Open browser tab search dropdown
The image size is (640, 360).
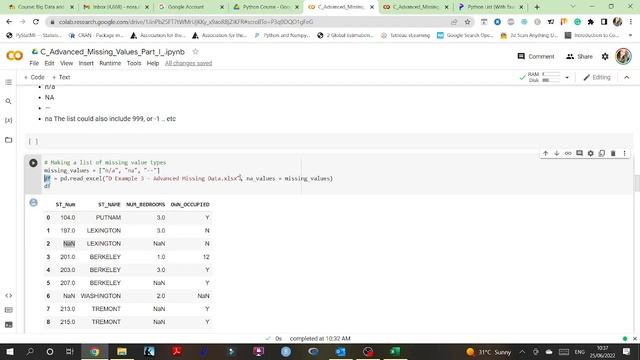point(572,7)
